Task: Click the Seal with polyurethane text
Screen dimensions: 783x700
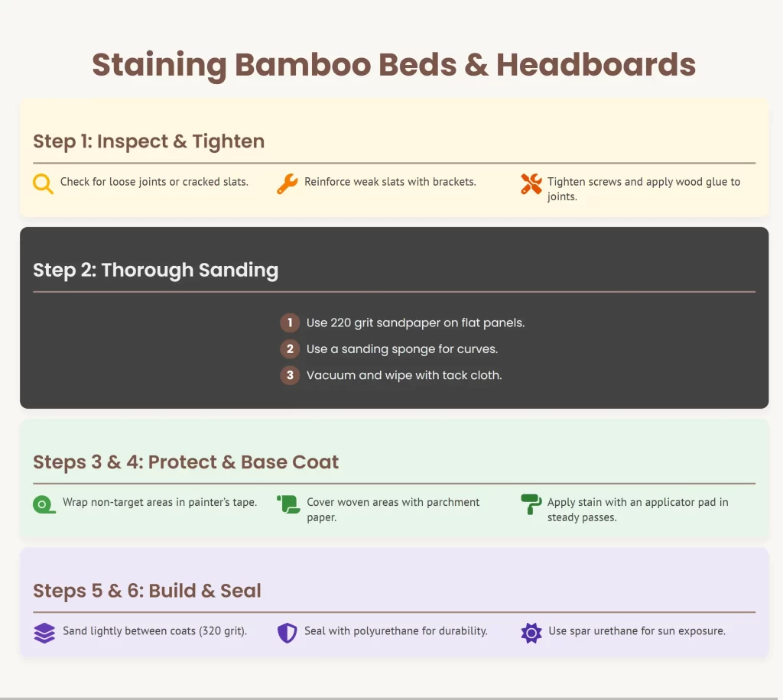Action: pyautogui.click(x=395, y=632)
